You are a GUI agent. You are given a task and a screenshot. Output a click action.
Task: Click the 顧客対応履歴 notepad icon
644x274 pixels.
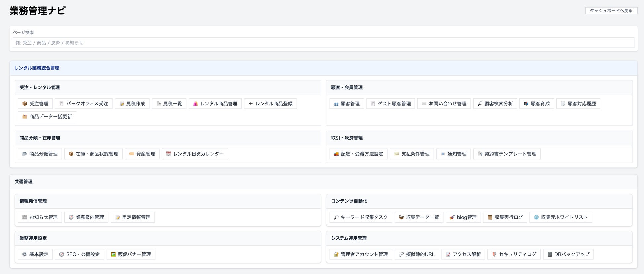[x=563, y=104]
